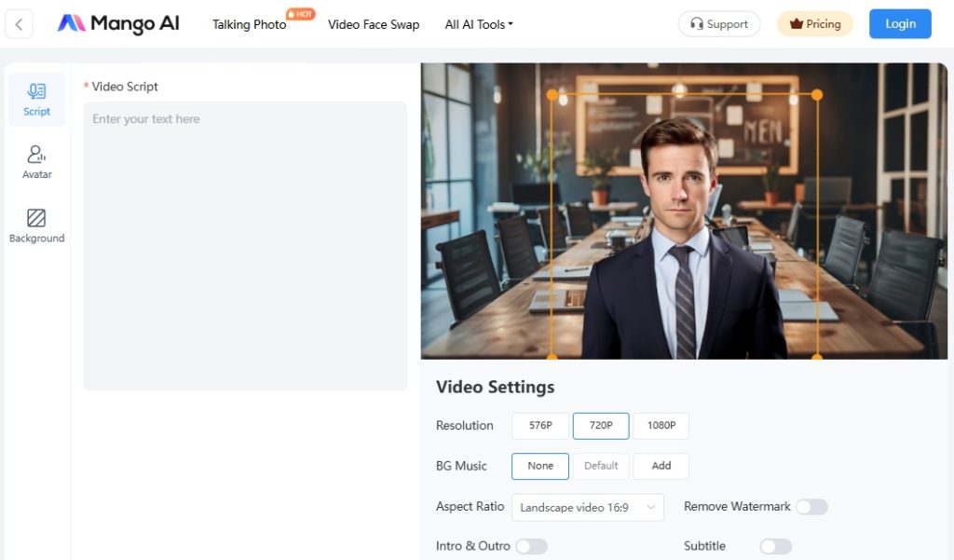This screenshot has height=560, width=954.
Task: Click Add for BG Music
Action: click(x=661, y=466)
